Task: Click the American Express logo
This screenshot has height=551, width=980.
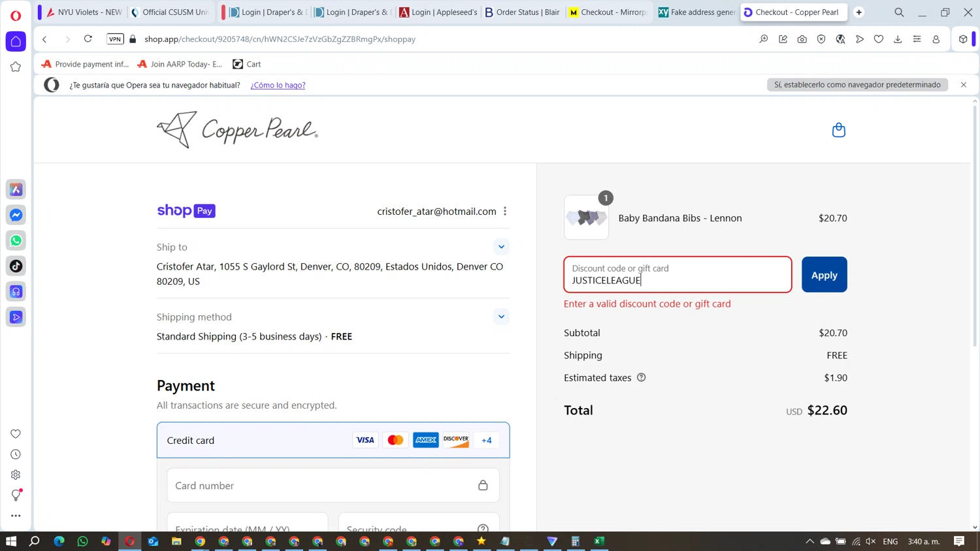Action: (x=425, y=440)
